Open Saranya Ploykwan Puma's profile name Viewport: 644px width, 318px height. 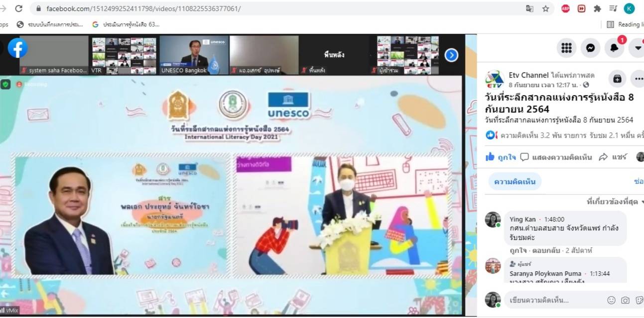click(545, 273)
